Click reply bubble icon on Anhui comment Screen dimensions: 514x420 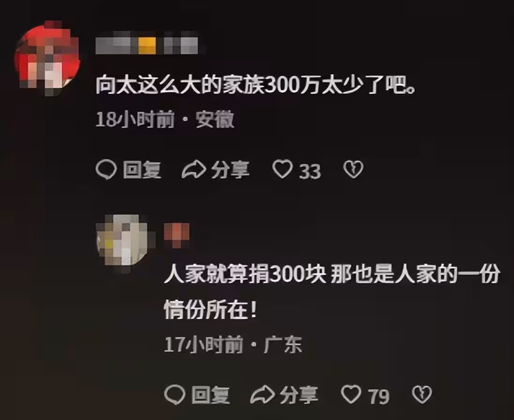click(106, 169)
